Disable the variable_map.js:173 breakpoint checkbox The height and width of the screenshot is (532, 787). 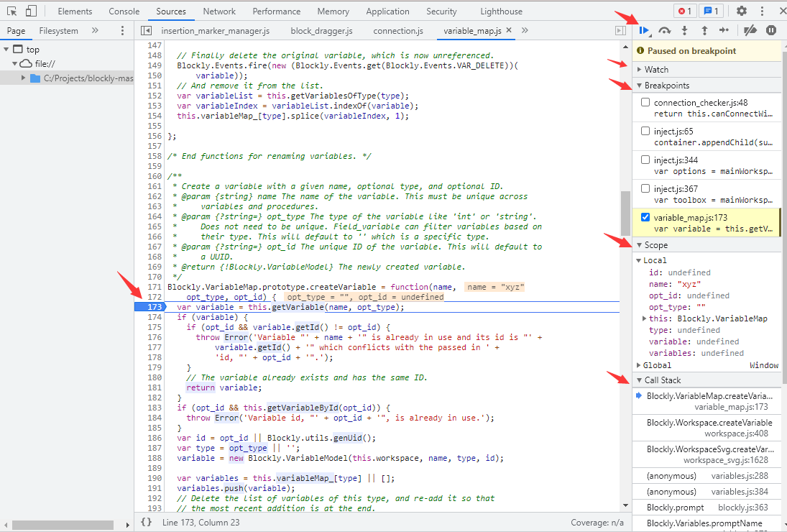click(645, 216)
